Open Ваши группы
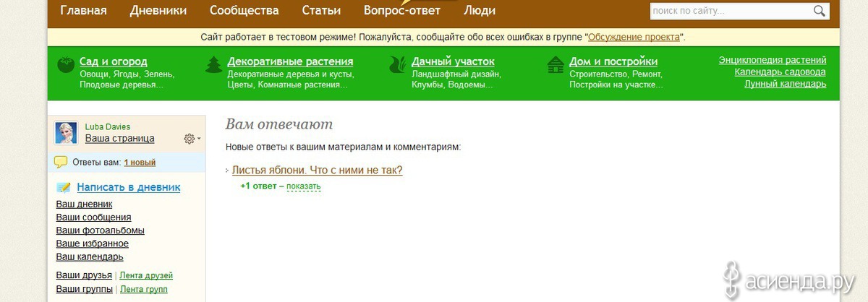 pos(85,289)
